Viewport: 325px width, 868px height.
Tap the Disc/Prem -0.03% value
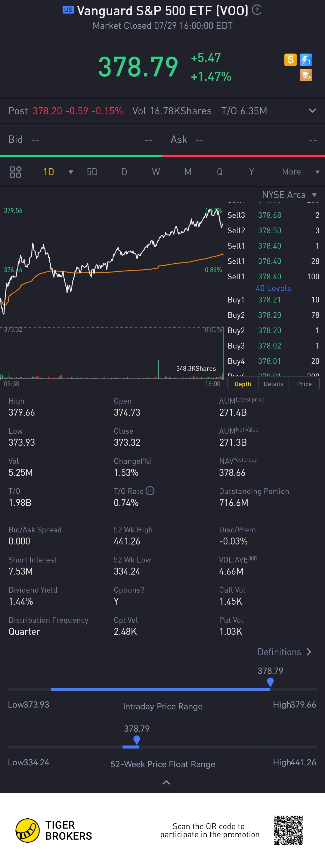pyautogui.click(x=234, y=541)
